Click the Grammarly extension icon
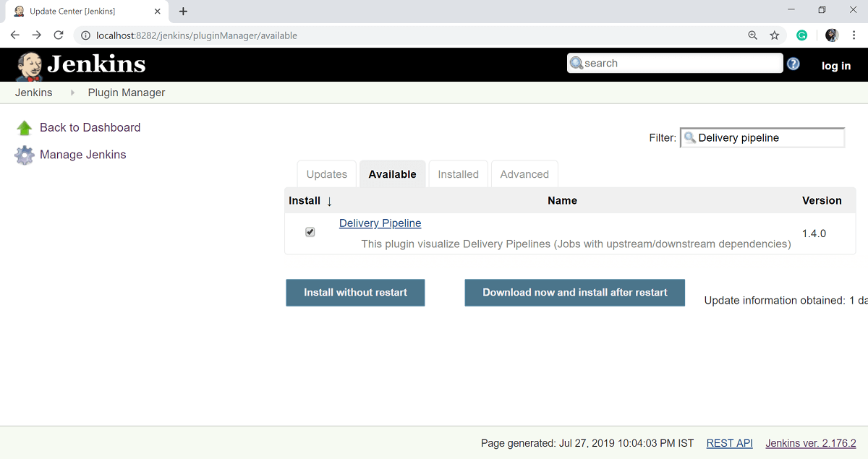The width and height of the screenshot is (868, 459). click(x=802, y=35)
